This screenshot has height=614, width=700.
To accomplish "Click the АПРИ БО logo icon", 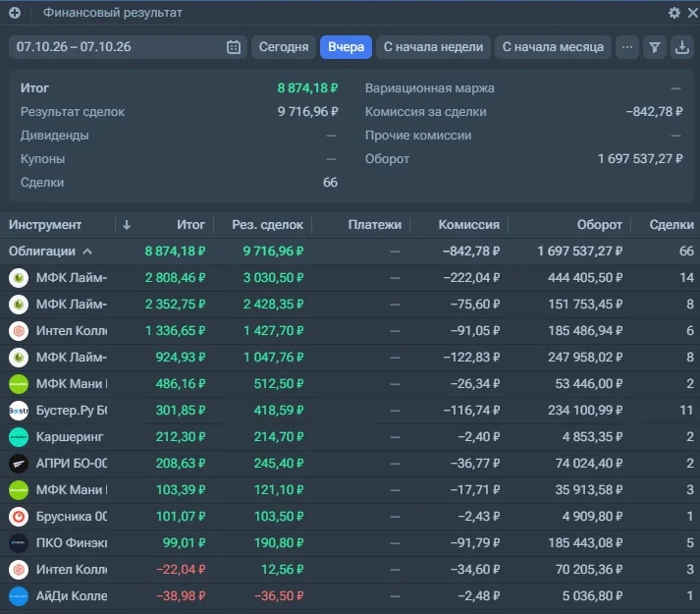I will coord(19,464).
